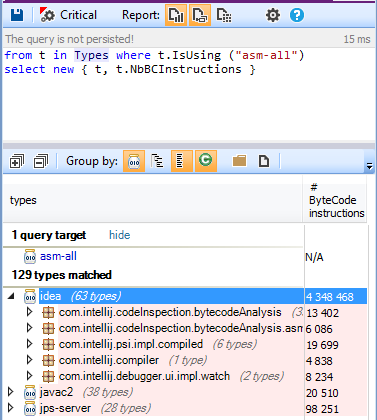Toggle group by source file icon
Viewport: 377px width, 420px height.
(x=264, y=161)
